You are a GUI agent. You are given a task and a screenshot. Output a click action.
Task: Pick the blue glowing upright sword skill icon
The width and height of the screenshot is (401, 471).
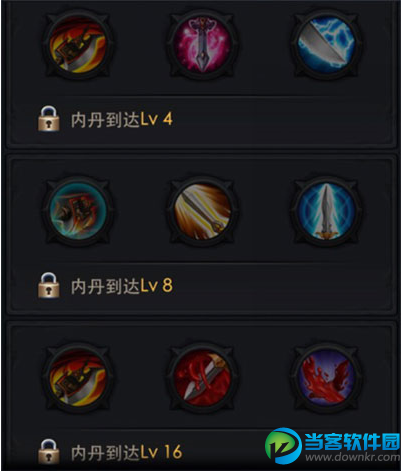point(327,211)
